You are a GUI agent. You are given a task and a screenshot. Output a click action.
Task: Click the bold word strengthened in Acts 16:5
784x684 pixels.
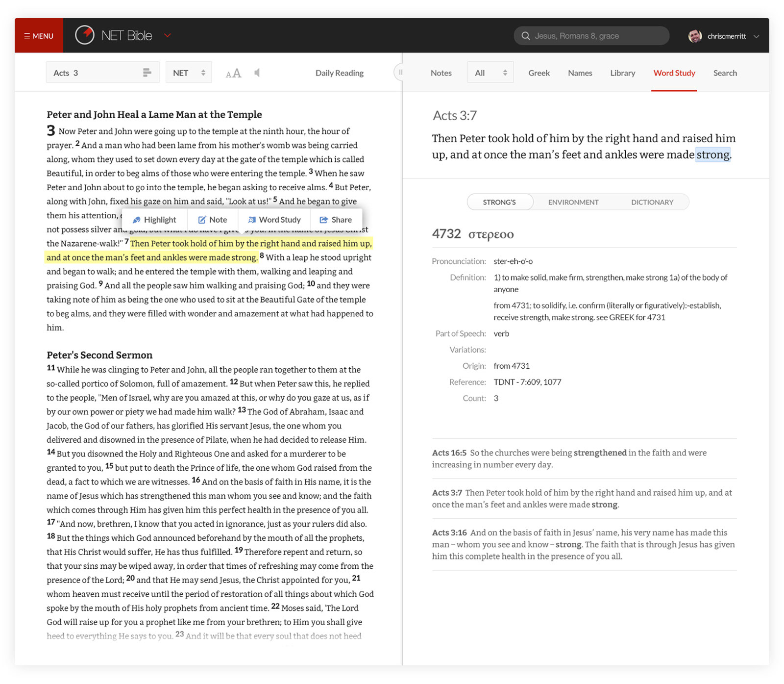coord(600,453)
